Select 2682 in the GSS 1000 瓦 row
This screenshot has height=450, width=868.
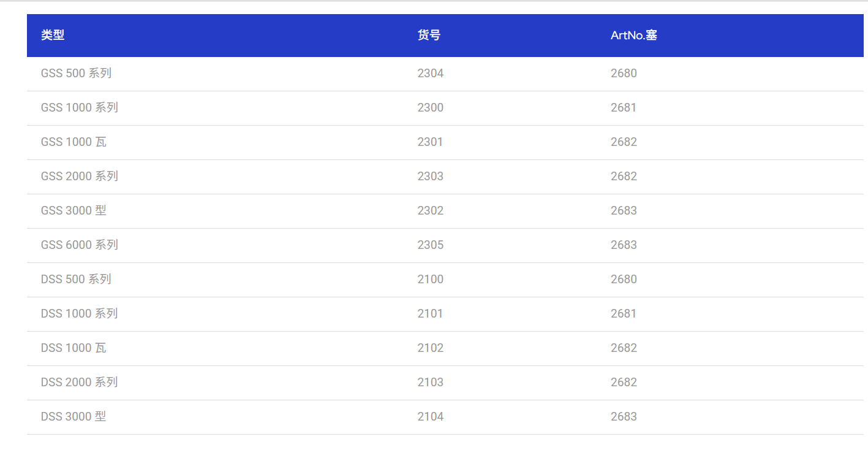[x=624, y=142]
